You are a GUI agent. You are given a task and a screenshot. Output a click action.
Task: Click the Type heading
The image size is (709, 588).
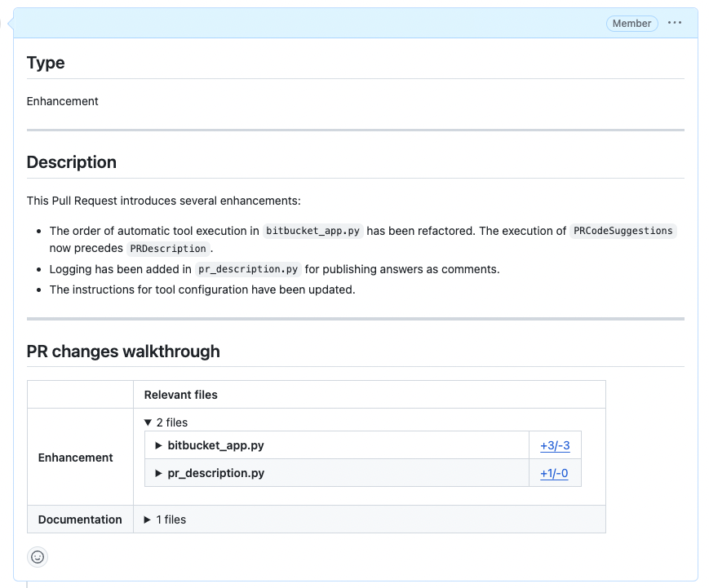tap(46, 63)
